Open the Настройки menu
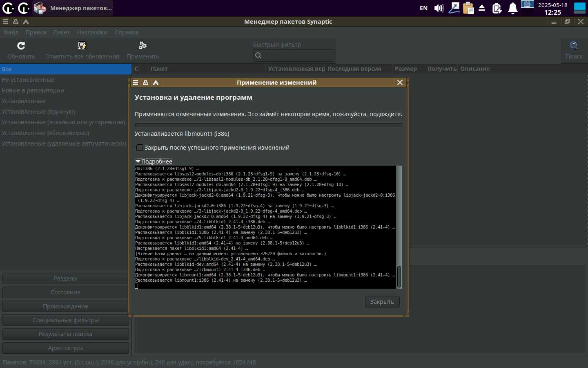This screenshot has width=588, height=368. coord(92,32)
